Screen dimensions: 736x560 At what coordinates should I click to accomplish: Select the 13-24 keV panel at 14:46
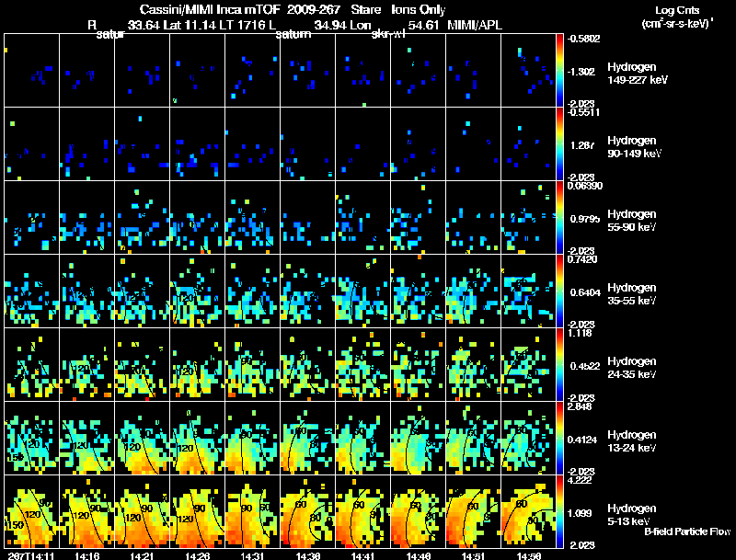click(419, 438)
